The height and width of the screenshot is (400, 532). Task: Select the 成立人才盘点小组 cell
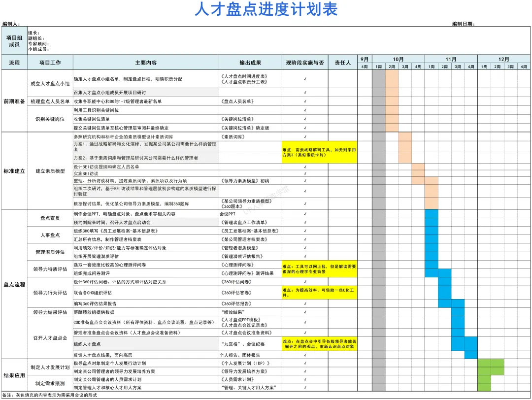50,83
